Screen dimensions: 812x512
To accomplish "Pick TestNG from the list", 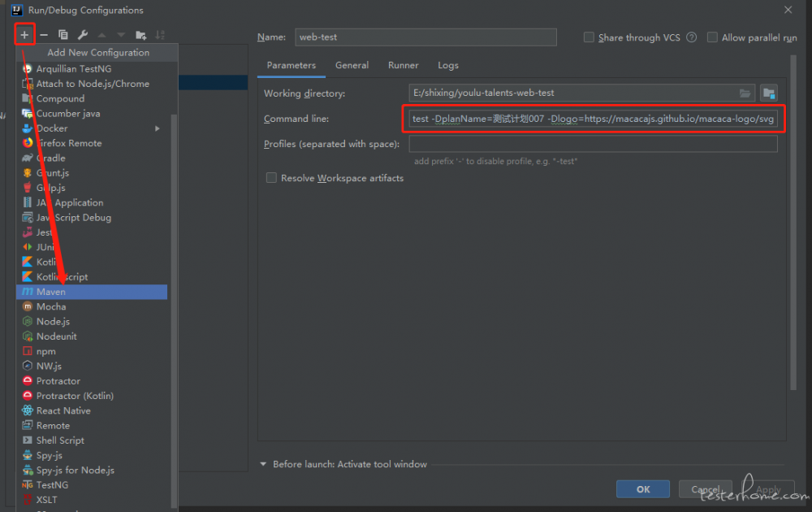I will coord(92,485).
